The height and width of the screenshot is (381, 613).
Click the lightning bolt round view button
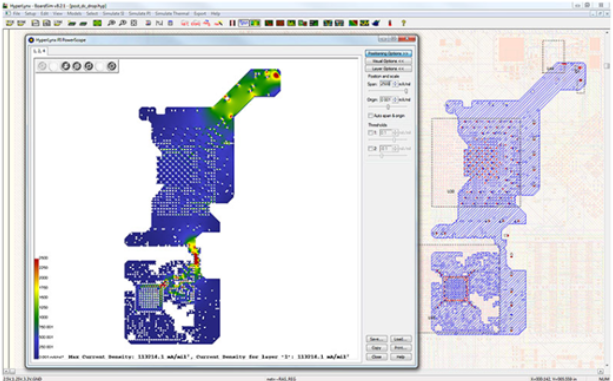[65, 66]
